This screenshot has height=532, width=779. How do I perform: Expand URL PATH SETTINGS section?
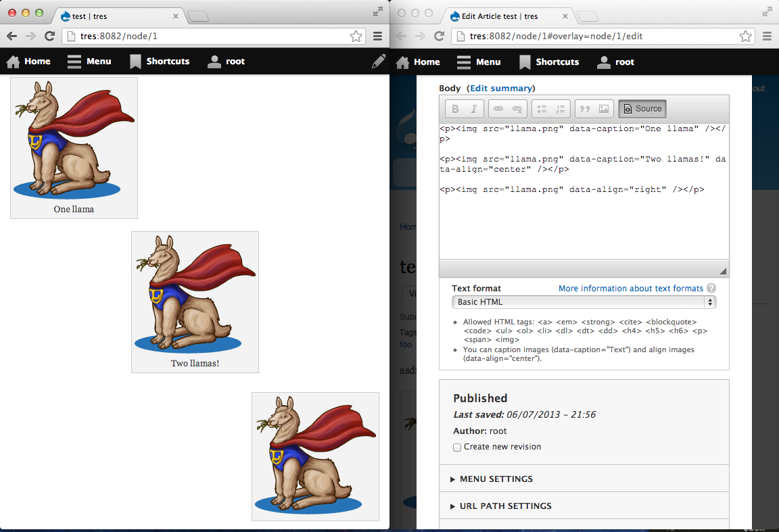coord(505,506)
